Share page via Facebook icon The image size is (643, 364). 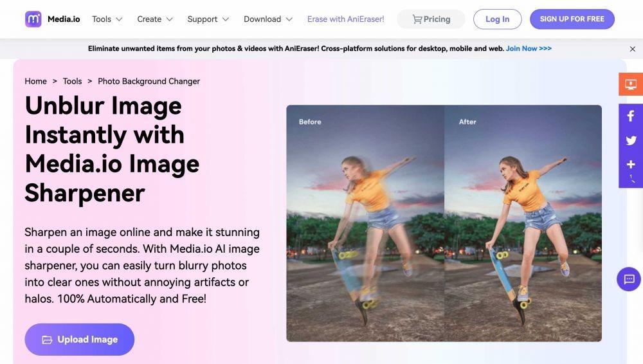pos(631,116)
